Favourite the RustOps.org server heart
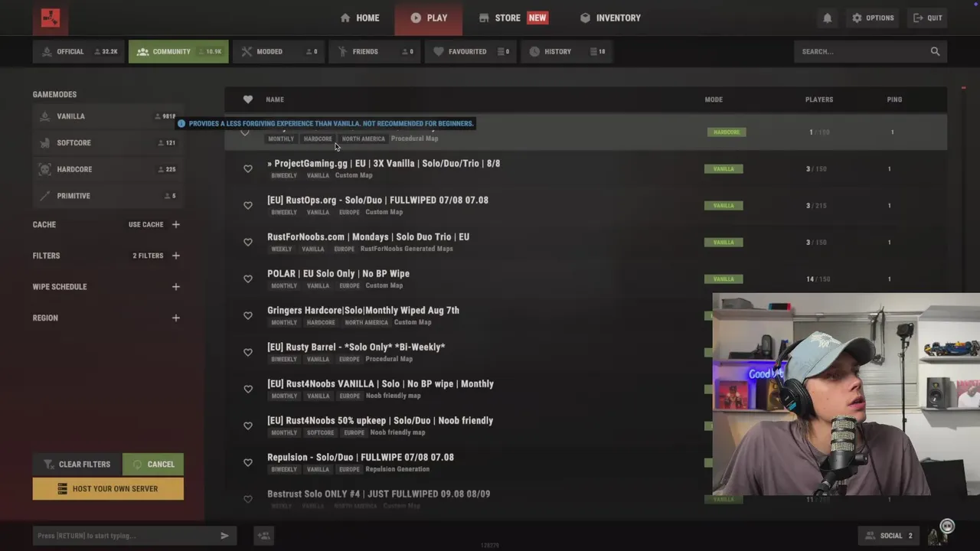 point(247,206)
